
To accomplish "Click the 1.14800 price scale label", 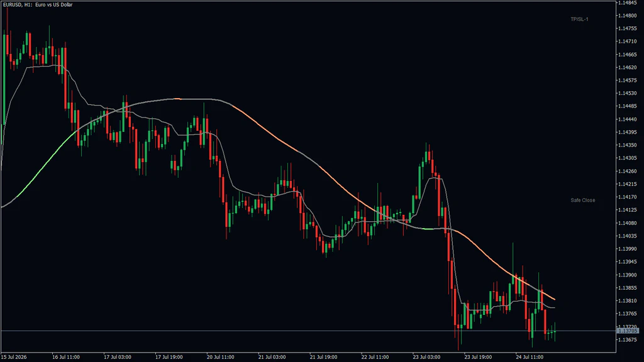I will tap(627, 16).
